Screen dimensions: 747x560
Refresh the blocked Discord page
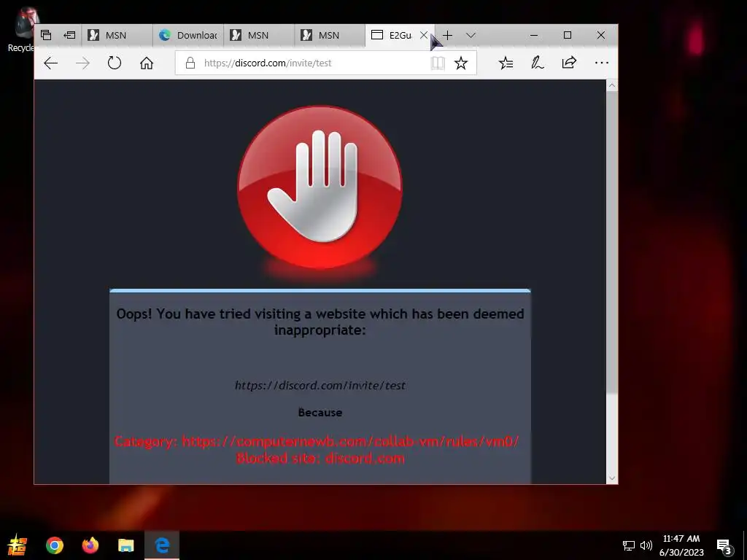tap(115, 63)
